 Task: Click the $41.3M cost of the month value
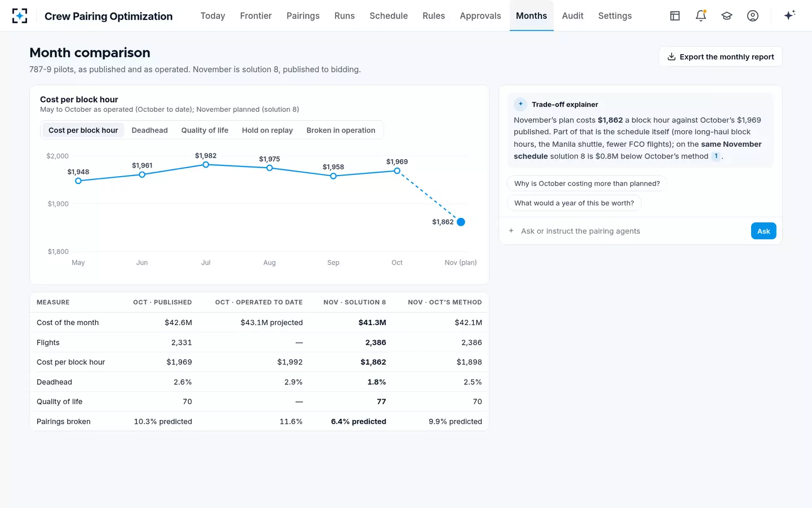[372, 323]
